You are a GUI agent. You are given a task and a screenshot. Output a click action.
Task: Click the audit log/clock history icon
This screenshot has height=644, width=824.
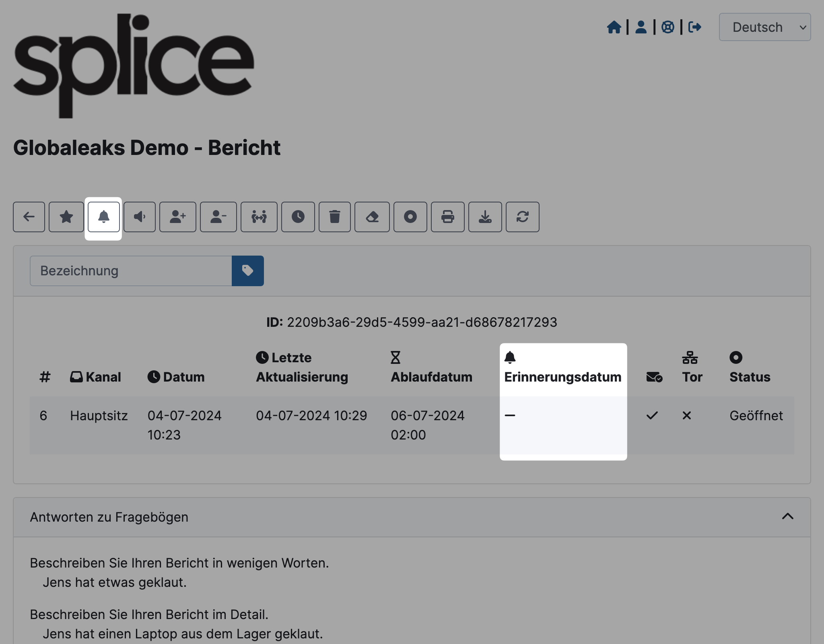pos(298,216)
